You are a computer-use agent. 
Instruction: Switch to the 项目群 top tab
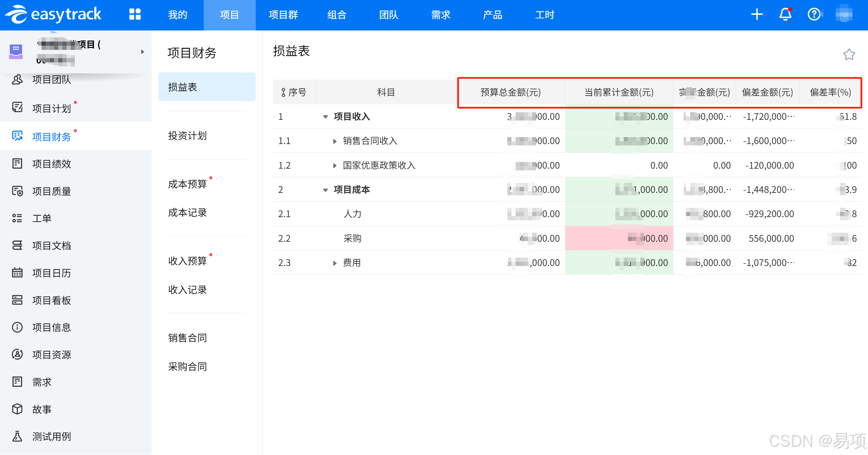(x=283, y=15)
